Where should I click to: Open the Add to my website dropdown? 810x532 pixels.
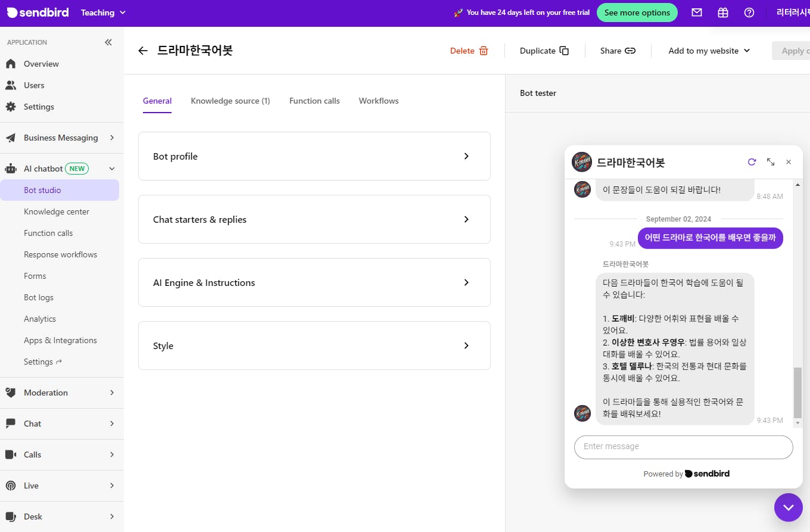pos(709,51)
